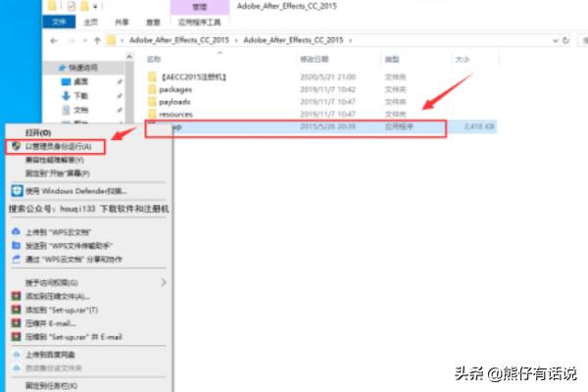
Task: Open the 应用程序工具 tab
Action: 200,23
